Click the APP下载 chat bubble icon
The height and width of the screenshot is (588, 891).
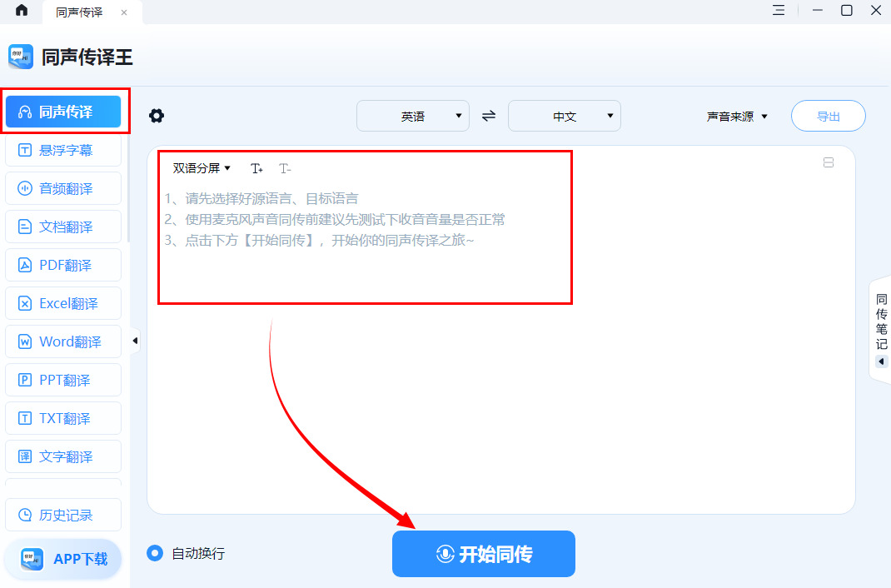[x=32, y=559]
